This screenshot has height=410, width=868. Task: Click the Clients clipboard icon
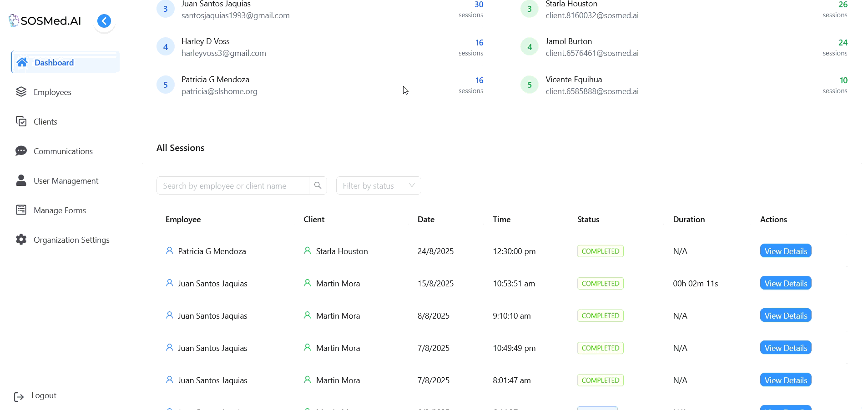click(21, 121)
